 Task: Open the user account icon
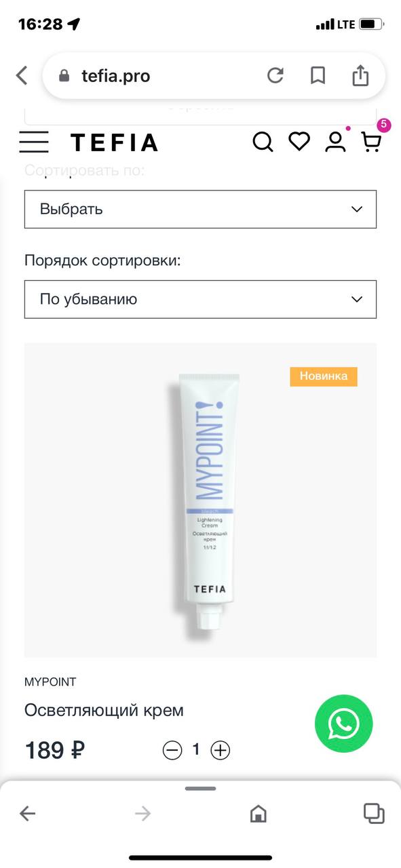(x=335, y=142)
